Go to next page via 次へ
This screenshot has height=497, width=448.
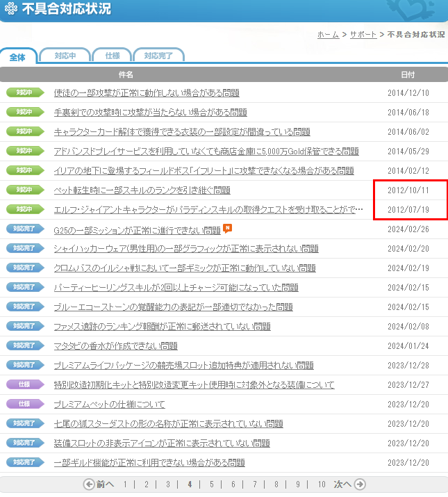pos(342,484)
